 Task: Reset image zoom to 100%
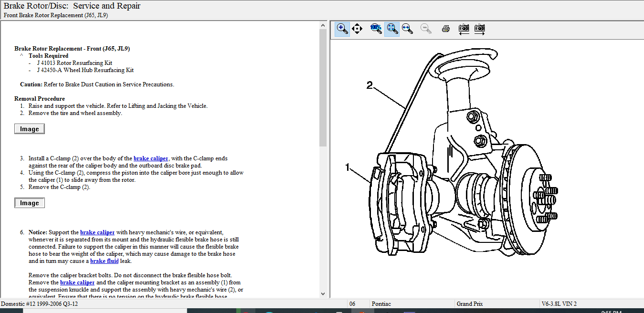376,29
